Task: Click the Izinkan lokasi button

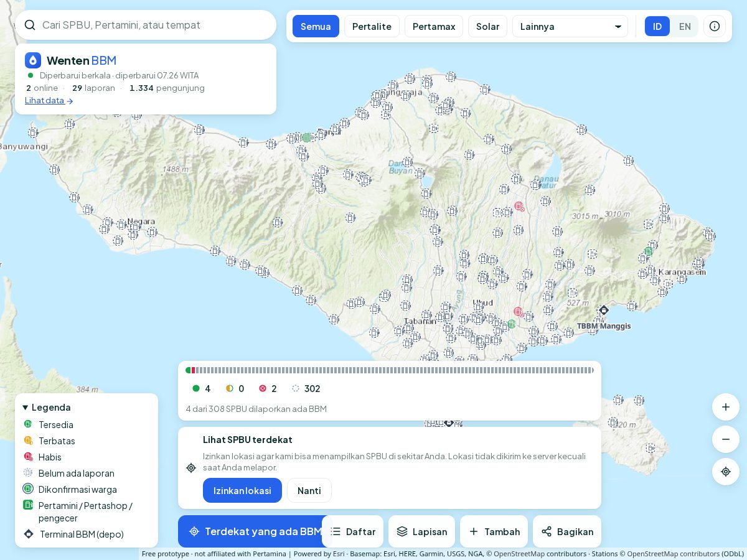Action: 242,490
